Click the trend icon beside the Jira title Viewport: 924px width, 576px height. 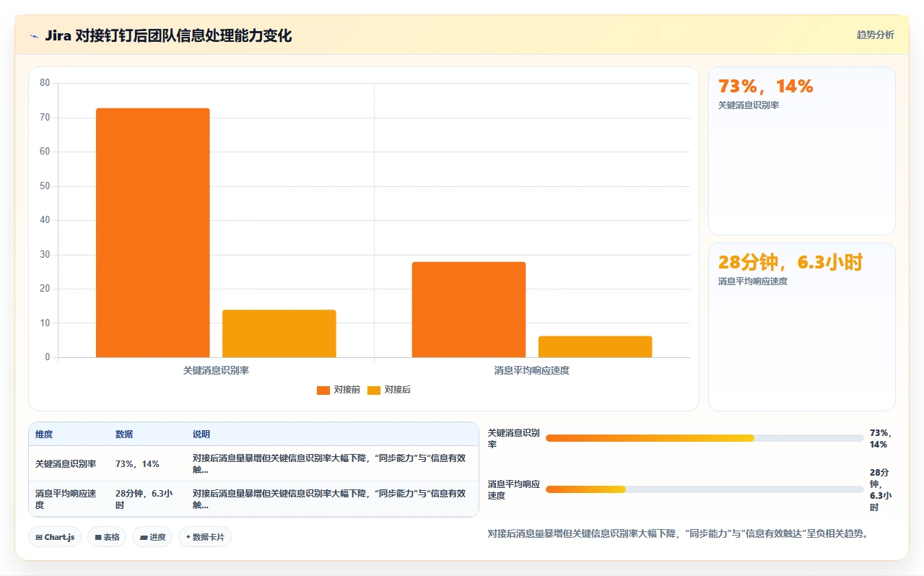click(x=34, y=36)
